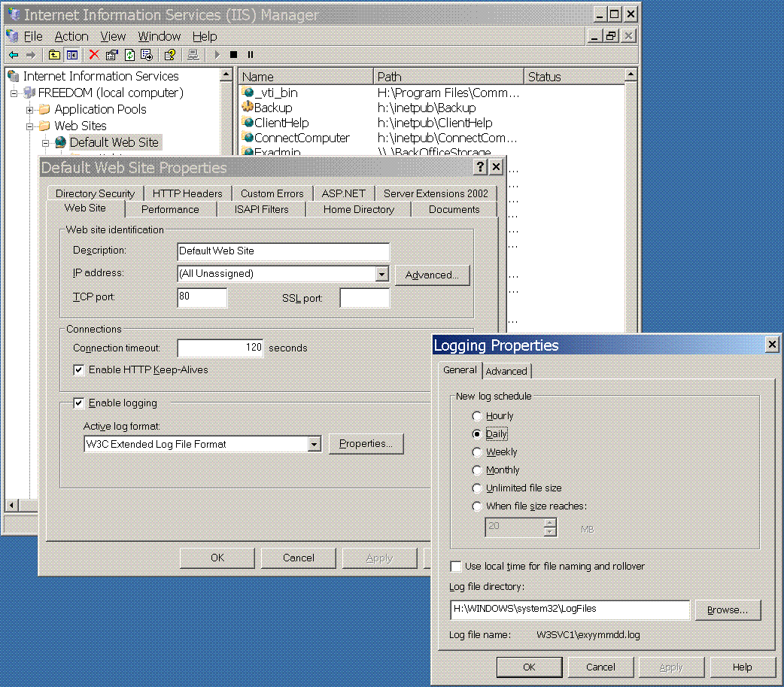Select the Weekly log schedule option

coord(477,452)
